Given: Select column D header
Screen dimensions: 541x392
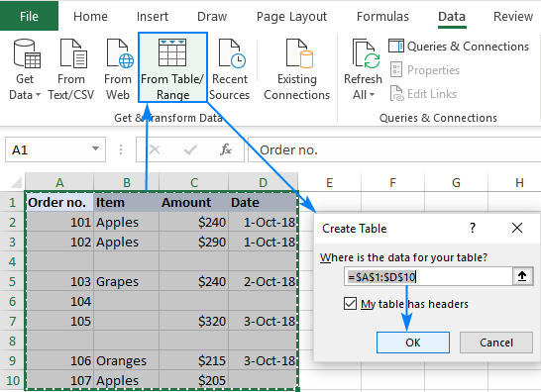Looking at the screenshot, I should click(263, 182).
